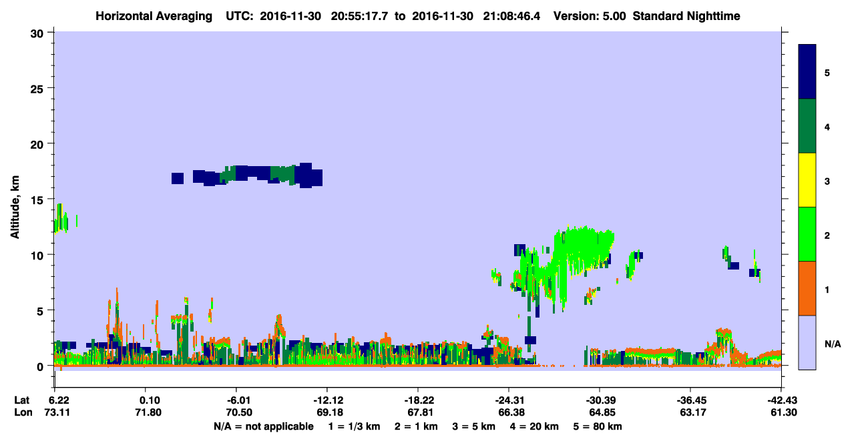Click the dark green colorbar segment for level 4
Viewport: 868px width, 445px height.
coord(807,125)
